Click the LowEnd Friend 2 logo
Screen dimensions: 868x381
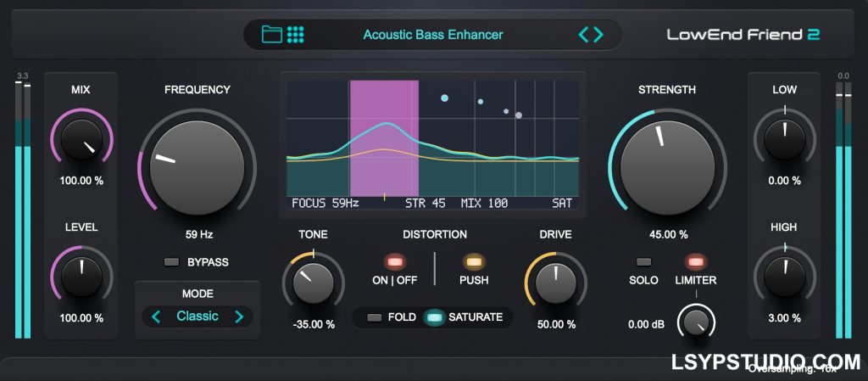tap(743, 35)
